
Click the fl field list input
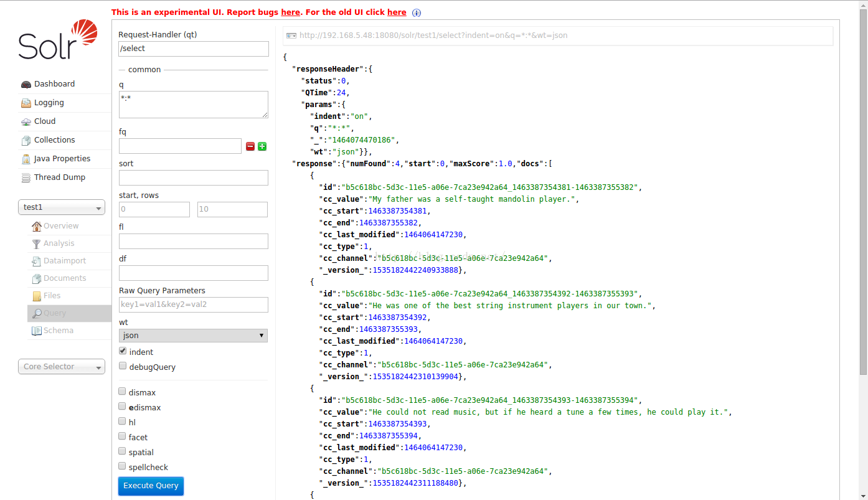[x=194, y=241]
